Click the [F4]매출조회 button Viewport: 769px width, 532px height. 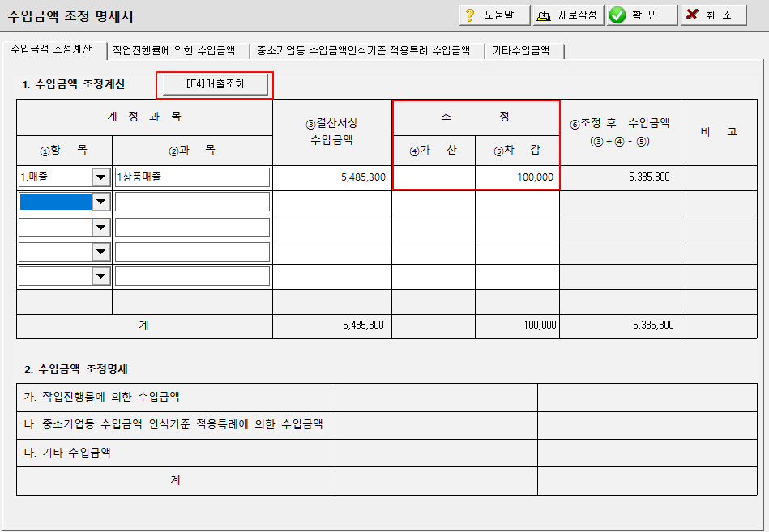point(216,84)
